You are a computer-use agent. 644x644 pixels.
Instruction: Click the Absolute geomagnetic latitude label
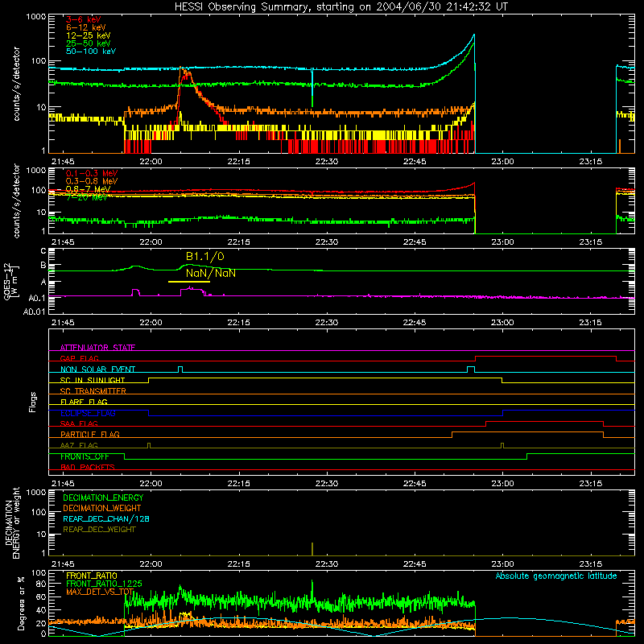tap(556, 576)
